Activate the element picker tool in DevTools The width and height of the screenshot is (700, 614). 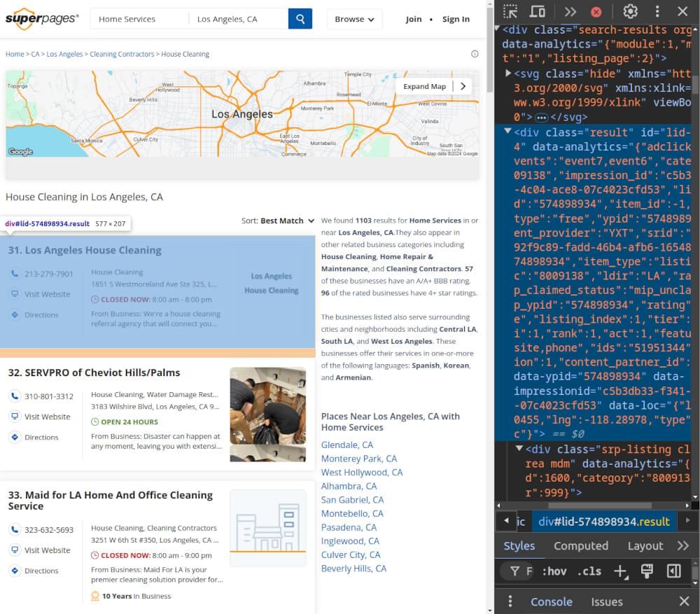510,11
